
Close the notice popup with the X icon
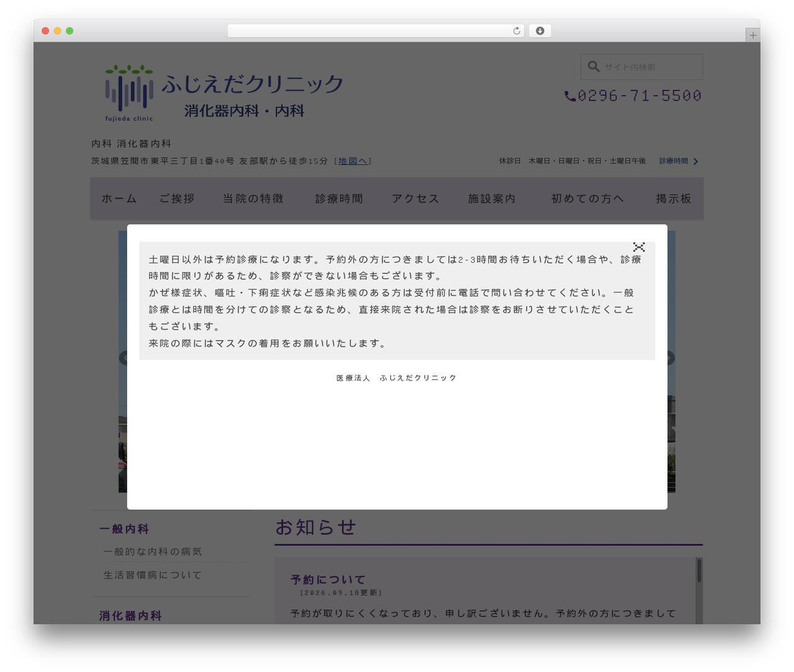click(x=639, y=247)
